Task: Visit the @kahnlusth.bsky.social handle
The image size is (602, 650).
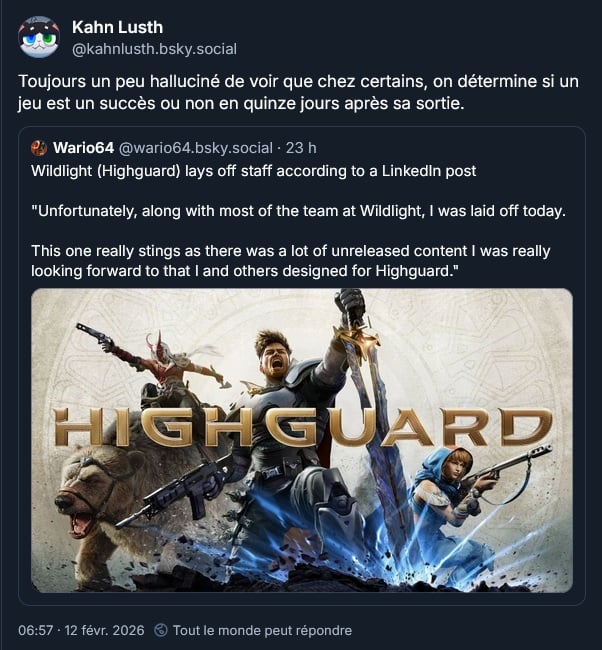Action: coord(154,49)
